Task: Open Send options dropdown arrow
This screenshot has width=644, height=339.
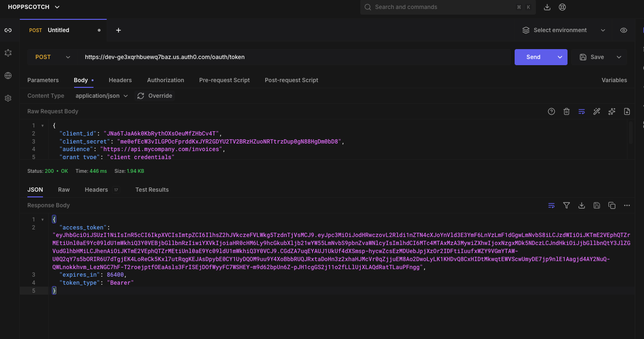Action: point(560,57)
